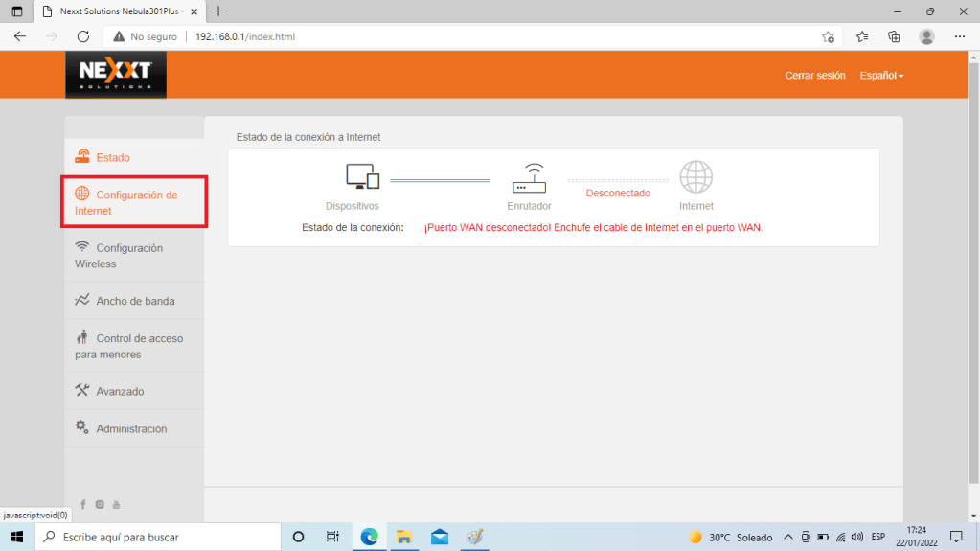This screenshot has height=551, width=980.
Task: Click the Internet globe icon
Action: click(696, 176)
